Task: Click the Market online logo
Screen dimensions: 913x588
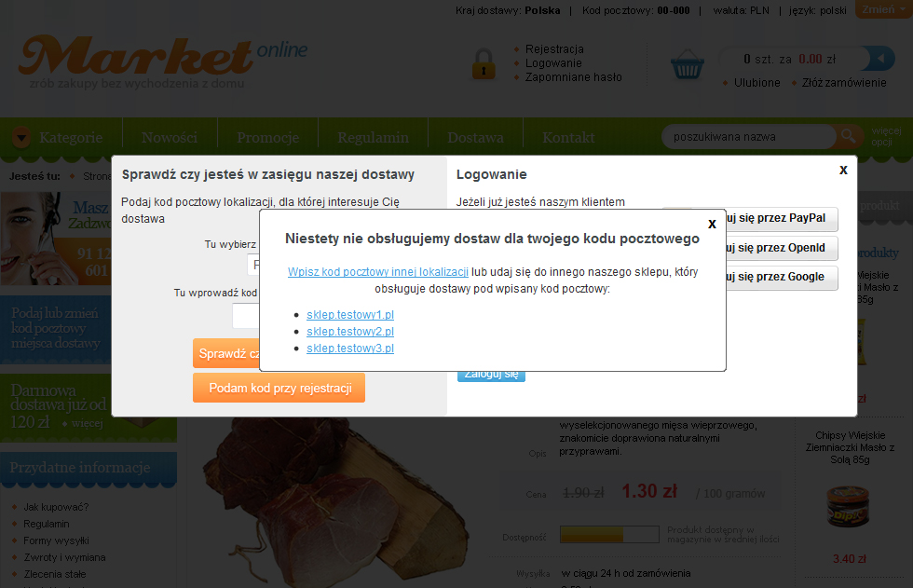Action: click(163, 62)
